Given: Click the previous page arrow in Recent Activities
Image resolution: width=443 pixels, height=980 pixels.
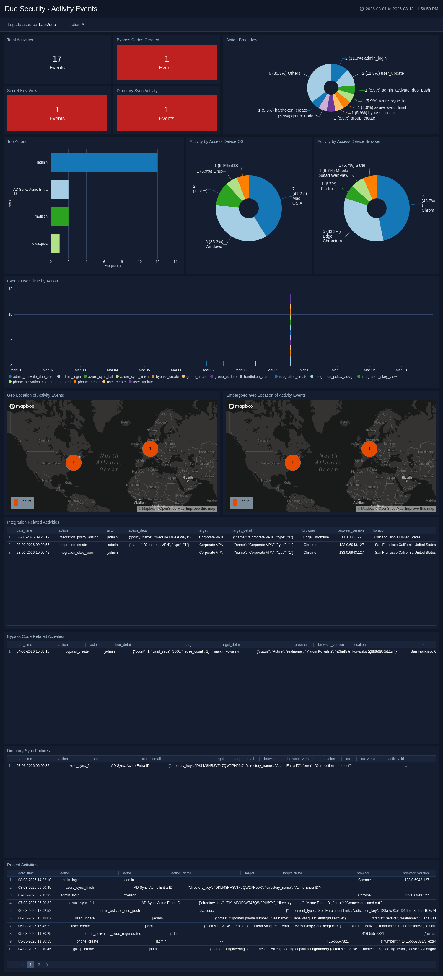Looking at the screenshot, I should 22,965.
